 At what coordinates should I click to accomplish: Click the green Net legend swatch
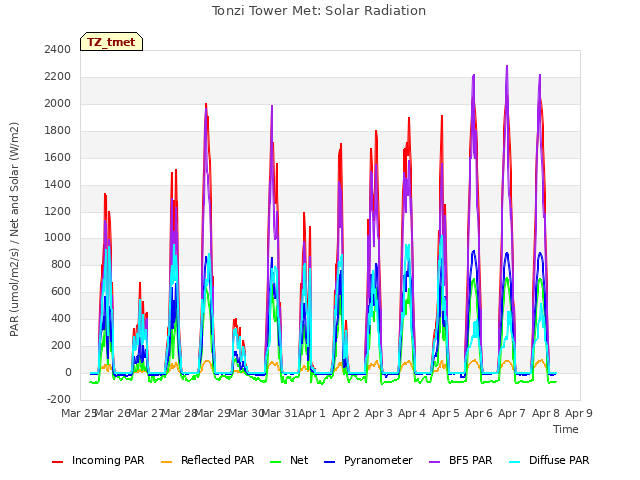point(276,462)
